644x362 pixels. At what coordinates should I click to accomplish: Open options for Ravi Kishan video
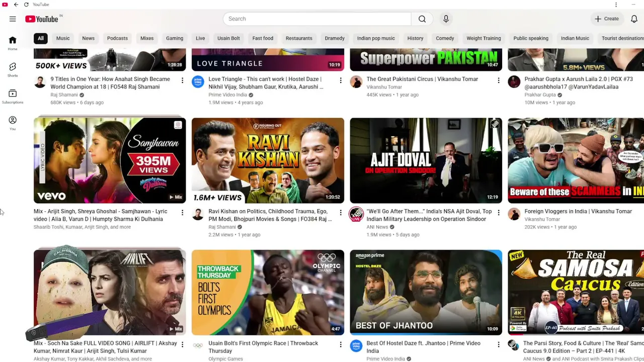click(340, 213)
